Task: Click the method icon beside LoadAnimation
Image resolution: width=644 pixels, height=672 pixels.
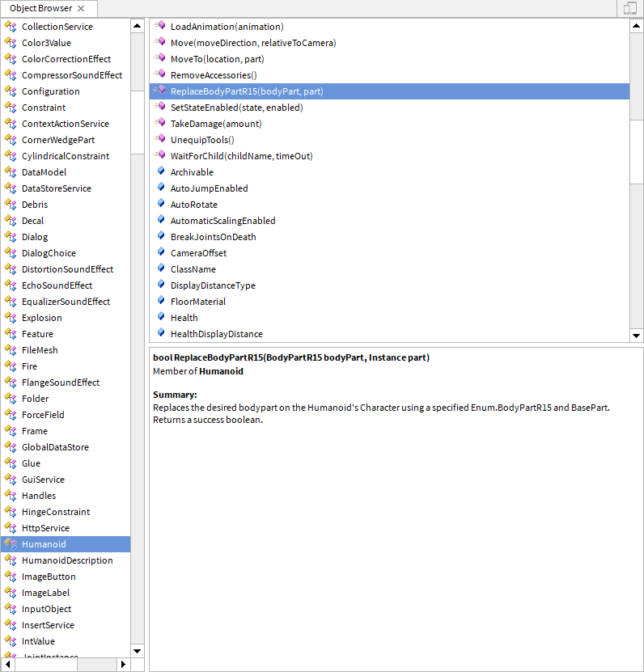Action: click(159, 27)
